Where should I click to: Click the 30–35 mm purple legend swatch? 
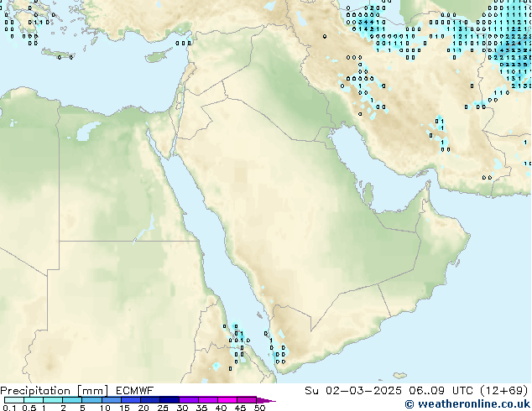tap(189, 400)
